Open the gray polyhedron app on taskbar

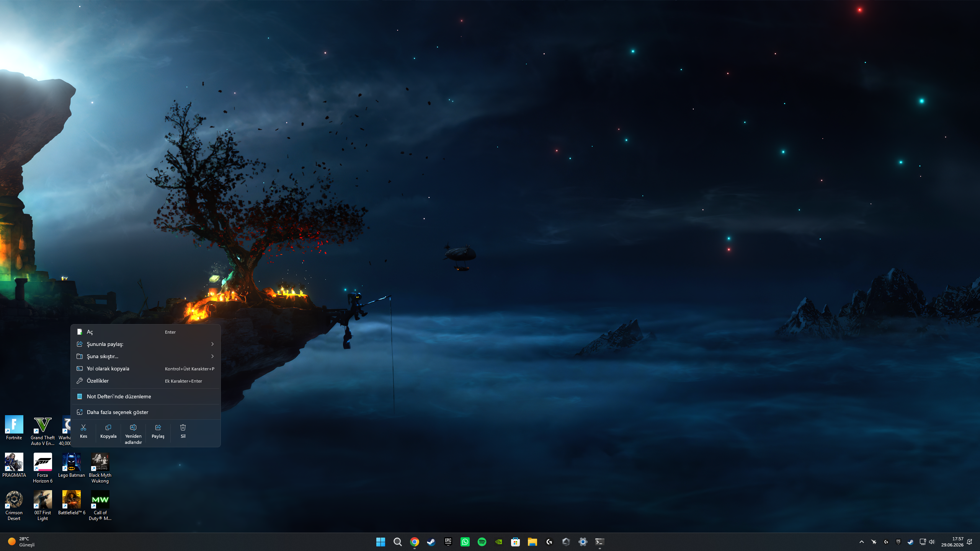(566, 542)
